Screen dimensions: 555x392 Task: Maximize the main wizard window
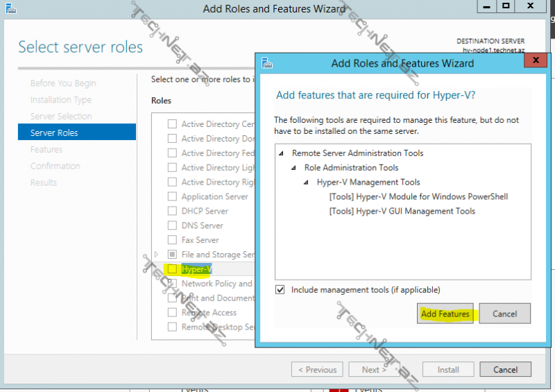click(x=506, y=6)
